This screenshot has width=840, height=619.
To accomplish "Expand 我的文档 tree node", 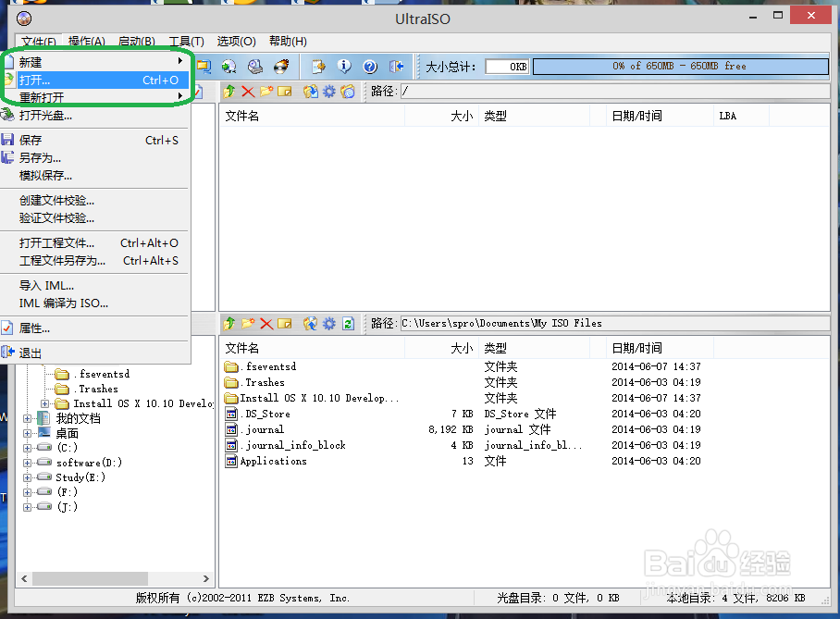I will pyautogui.click(x=27, y=418).
